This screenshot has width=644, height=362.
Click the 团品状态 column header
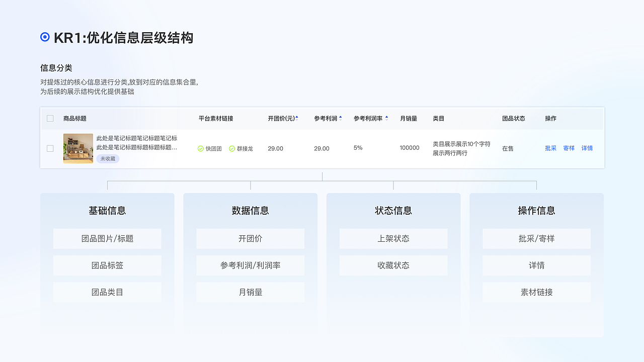(x=514, y=119)
